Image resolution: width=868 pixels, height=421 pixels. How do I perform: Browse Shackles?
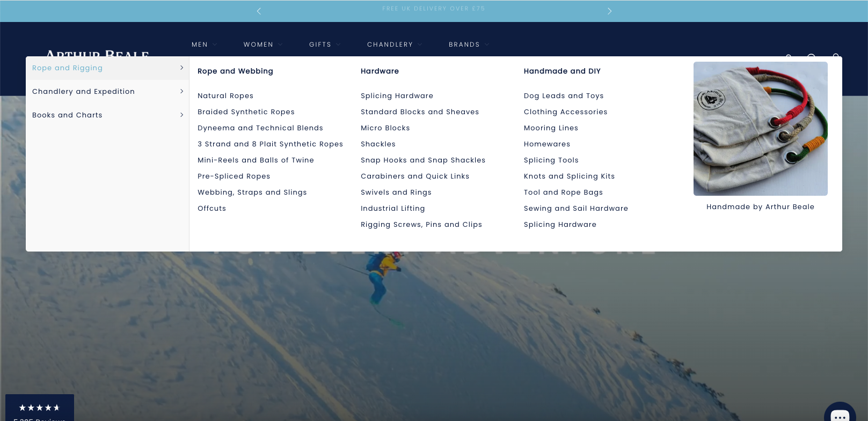point(378,144)
